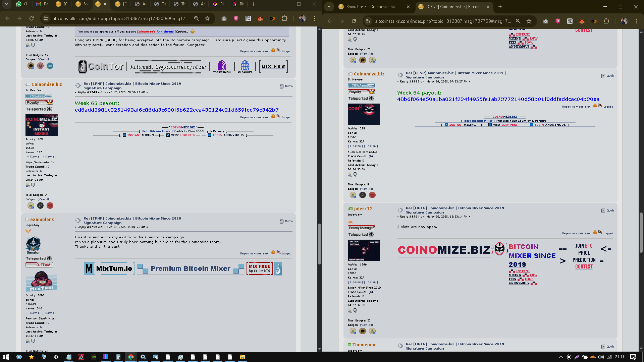Switch to the WhatsApp tab
Viewport: 644px width, 362px height.
22,4
